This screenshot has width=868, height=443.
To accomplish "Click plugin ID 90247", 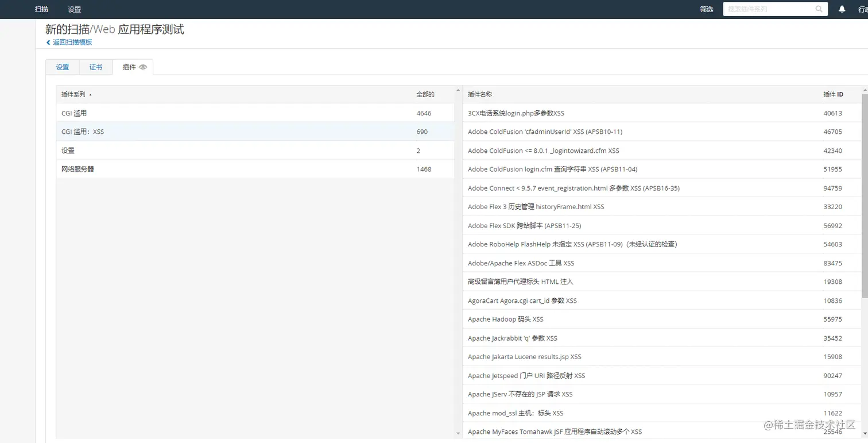I will pos(832,375).
